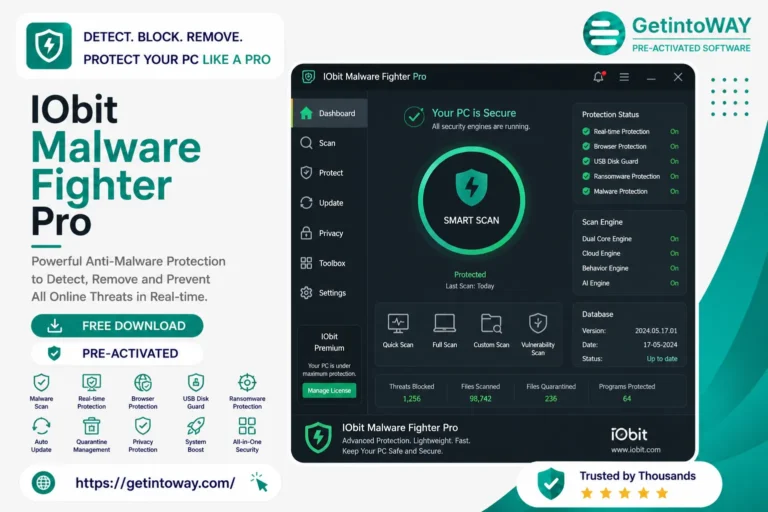Click the USB Disk Guard feature icon

[196, 382]
